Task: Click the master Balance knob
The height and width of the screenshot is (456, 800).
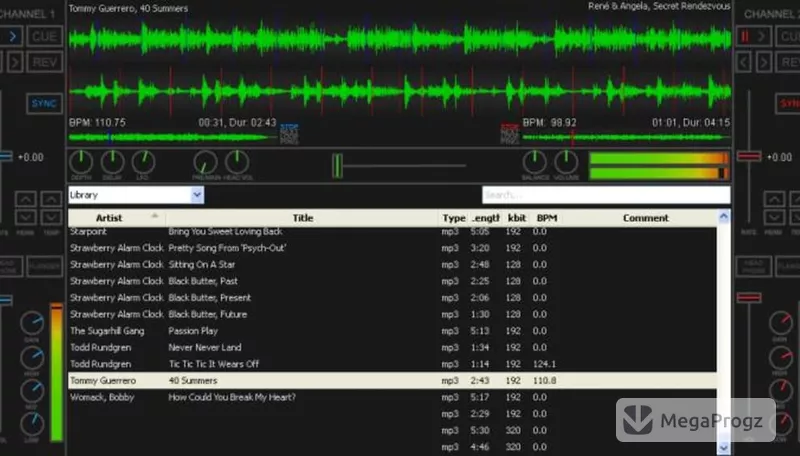Action: [x=535, y=162]
